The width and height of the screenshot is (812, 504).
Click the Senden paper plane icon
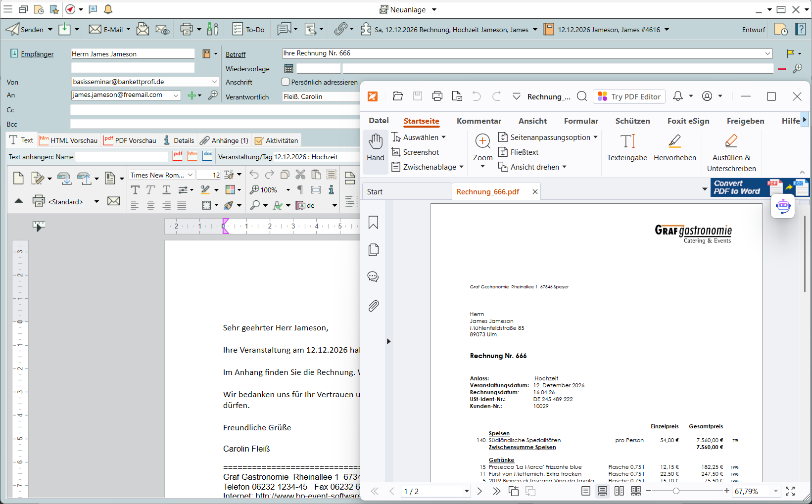(13, 30)
